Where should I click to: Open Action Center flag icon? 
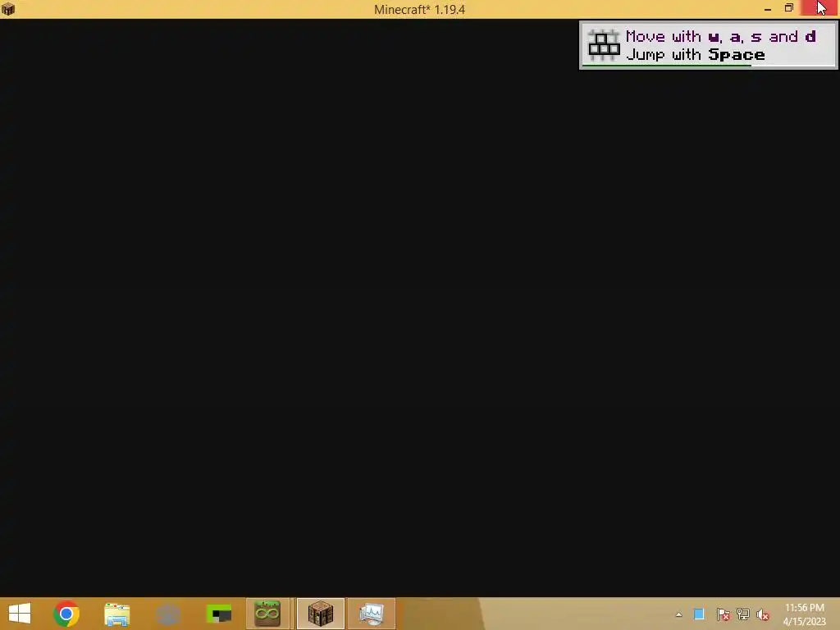click(x=723, y=614)
